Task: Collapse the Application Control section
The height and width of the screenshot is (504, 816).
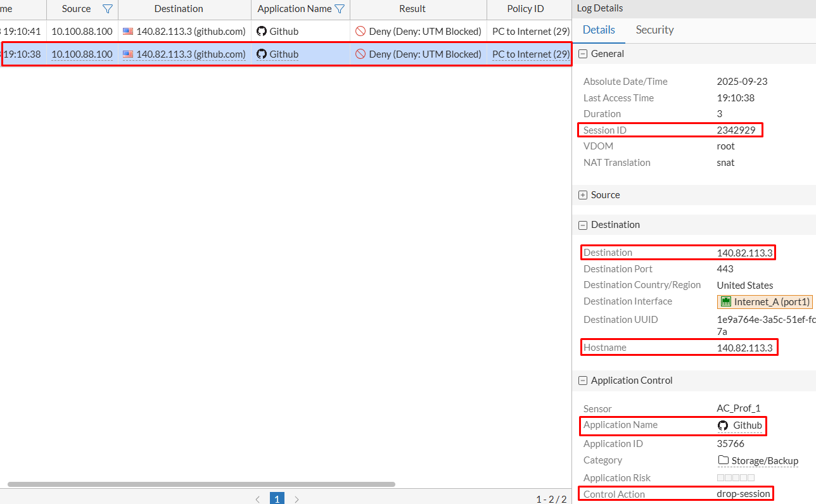Action: pos(582,380)
